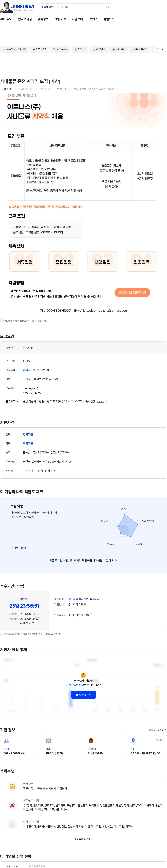The height and width of the screenshot is (868, 167).
Task: Click the 문의 link in the notice
Action: 38,321
